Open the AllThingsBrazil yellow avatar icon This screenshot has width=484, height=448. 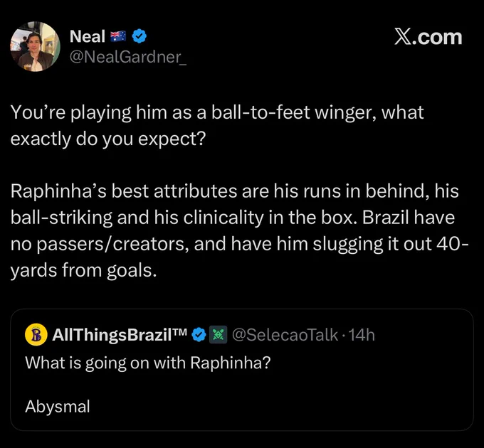(36, 334)
